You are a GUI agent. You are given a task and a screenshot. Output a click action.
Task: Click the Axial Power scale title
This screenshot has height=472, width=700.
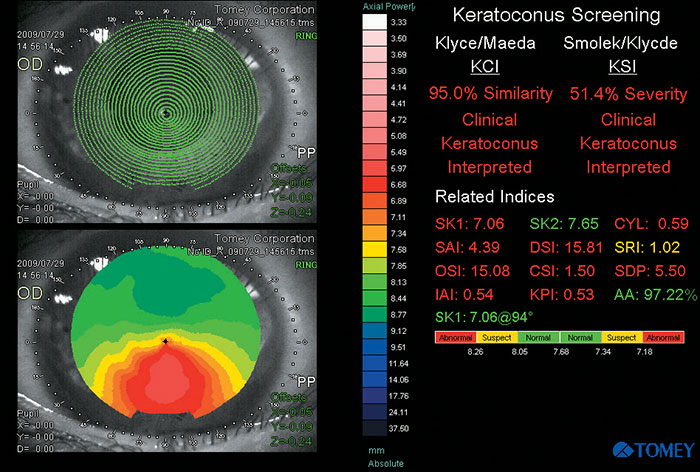[388, 6]
